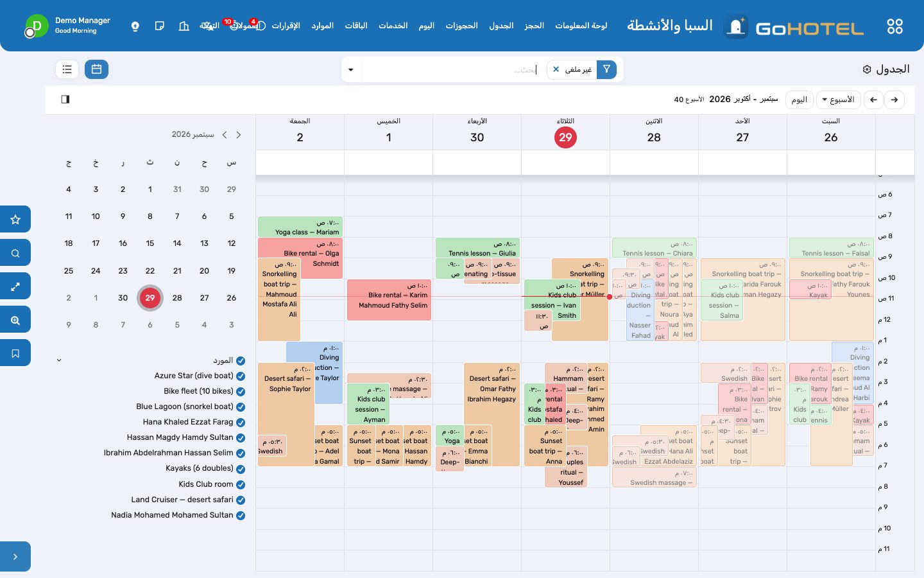Screen dimensions: 924x578
Task: Expand the الأسبوع view range dropdown
Action: [x=838, y=100]
